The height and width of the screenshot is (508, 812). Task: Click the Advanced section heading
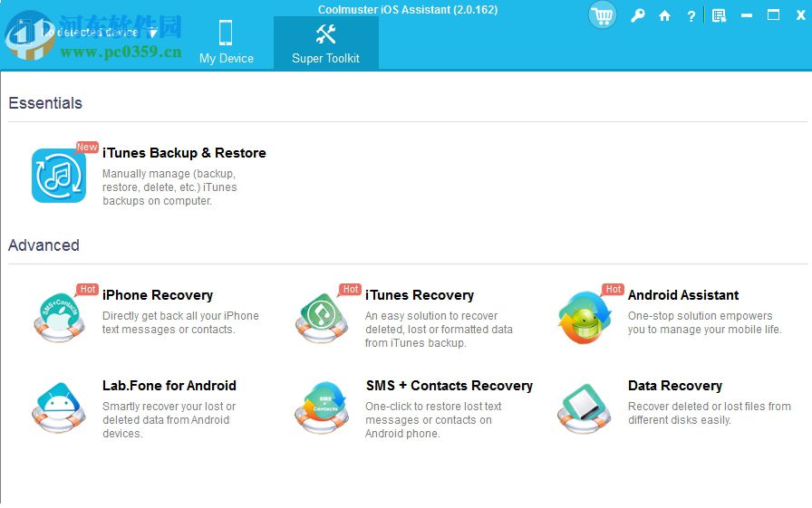pyautogui.click(x=43, y=245)
